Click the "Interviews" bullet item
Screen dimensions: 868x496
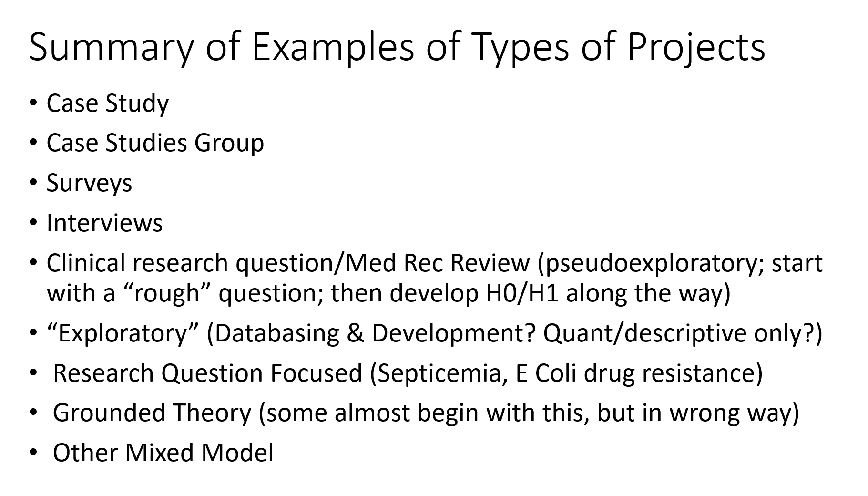(104, 223)
